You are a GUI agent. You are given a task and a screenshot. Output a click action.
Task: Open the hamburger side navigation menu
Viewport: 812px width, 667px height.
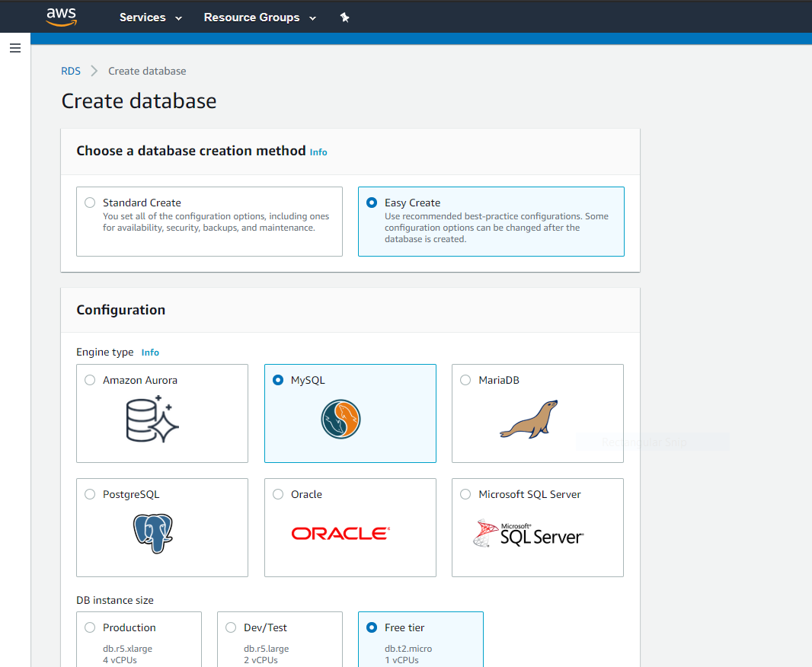click(15, 48)
